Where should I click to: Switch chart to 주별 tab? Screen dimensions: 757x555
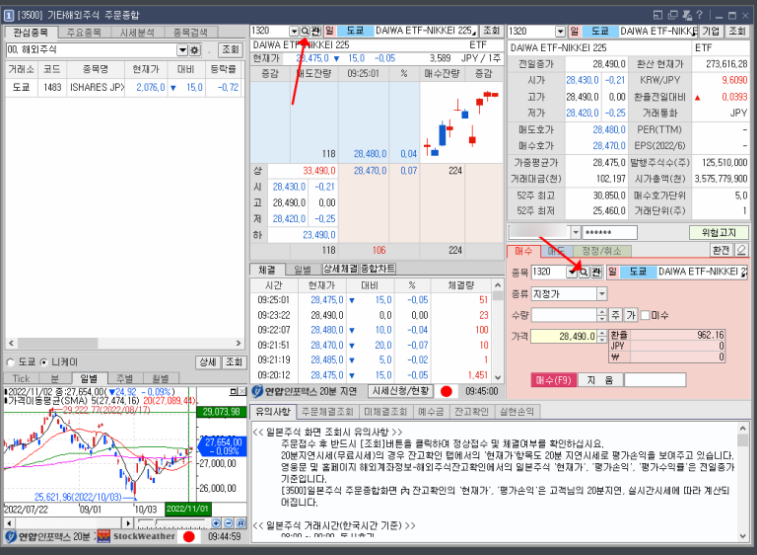coord(125,378)
